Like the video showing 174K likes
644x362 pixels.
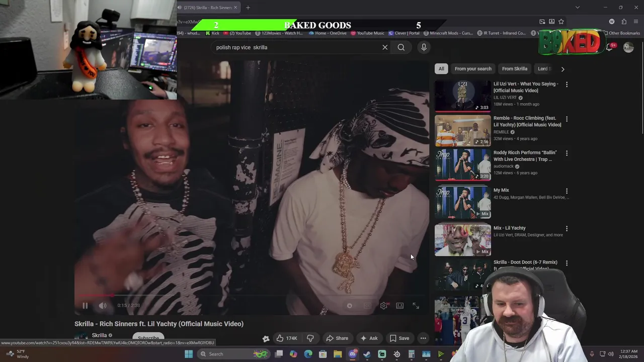point(286,338)
